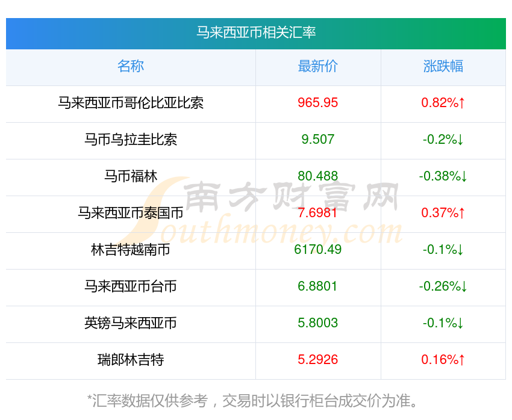Screen dimensions: 512x420
Task: Click the price 5.8003
Action: tap(317, 323)
